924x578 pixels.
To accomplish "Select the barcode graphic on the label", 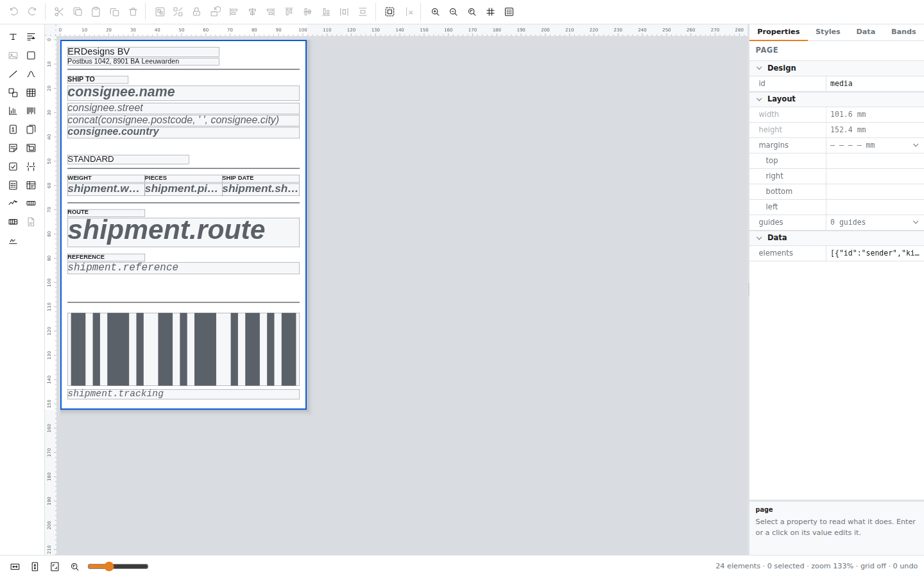I will pos(184,349).
